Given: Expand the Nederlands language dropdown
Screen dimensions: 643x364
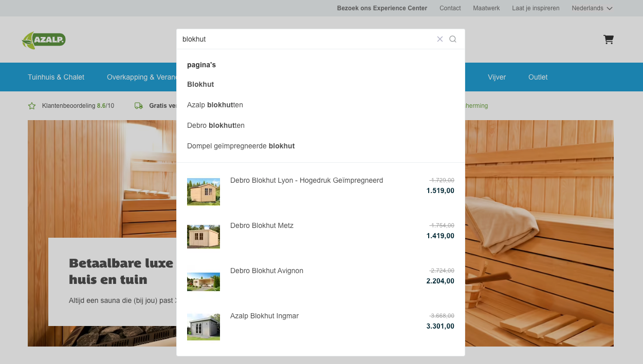Looking at the screenshot, I should pos(592,8).
